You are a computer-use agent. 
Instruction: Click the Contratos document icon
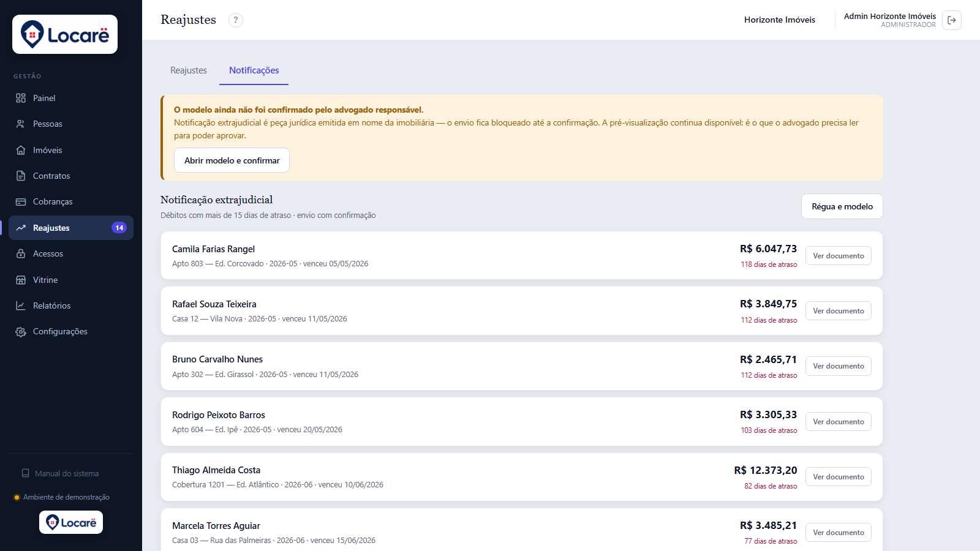21,176
